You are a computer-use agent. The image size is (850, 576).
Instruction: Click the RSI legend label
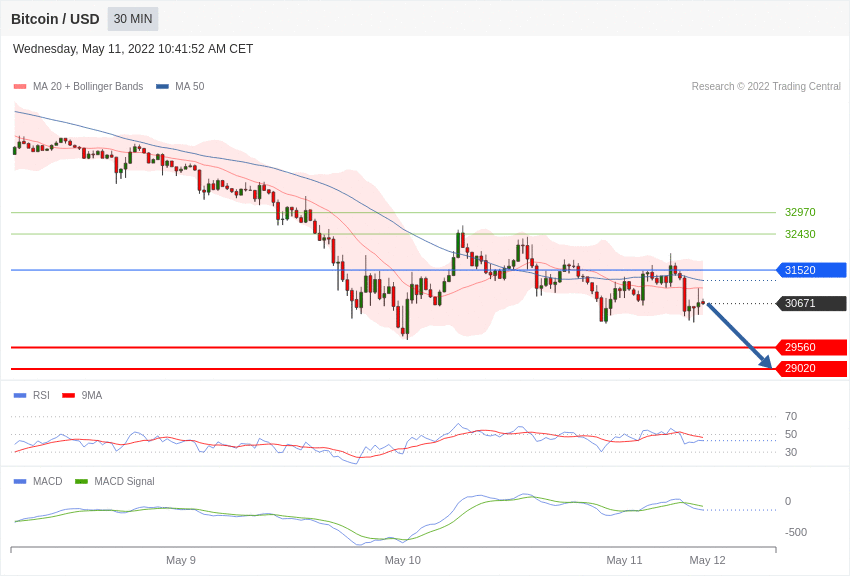click(41, 396)
